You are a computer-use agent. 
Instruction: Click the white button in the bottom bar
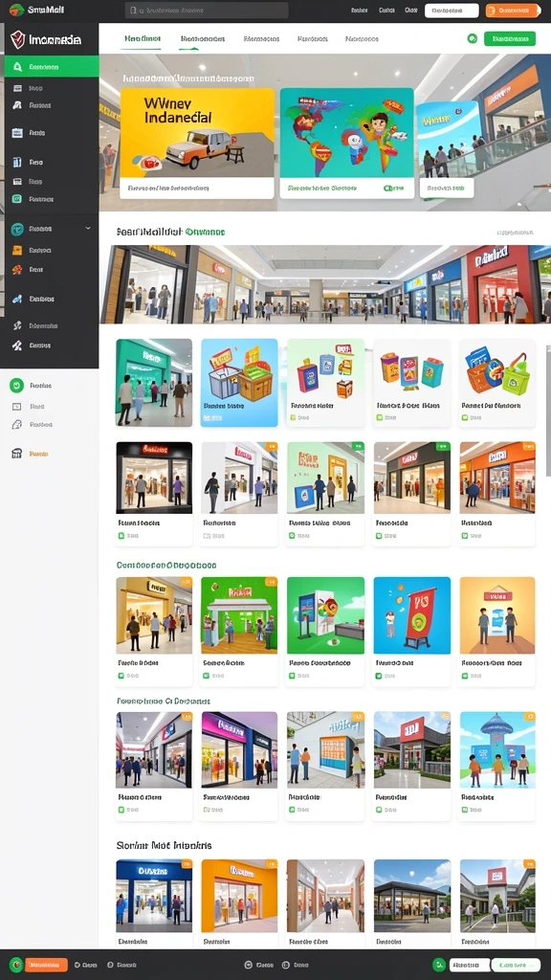pyautogui.click(x=470, y=965)
